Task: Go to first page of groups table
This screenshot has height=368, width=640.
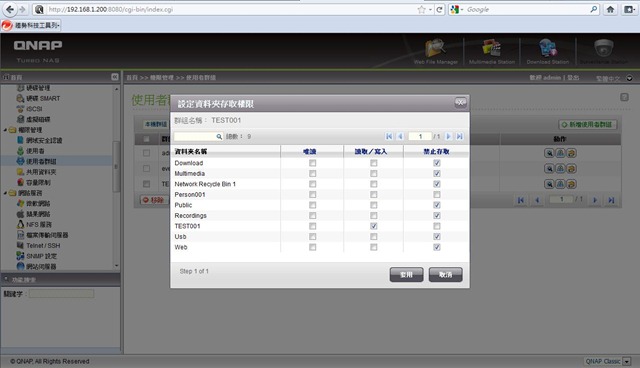Action: click(520, 200)
